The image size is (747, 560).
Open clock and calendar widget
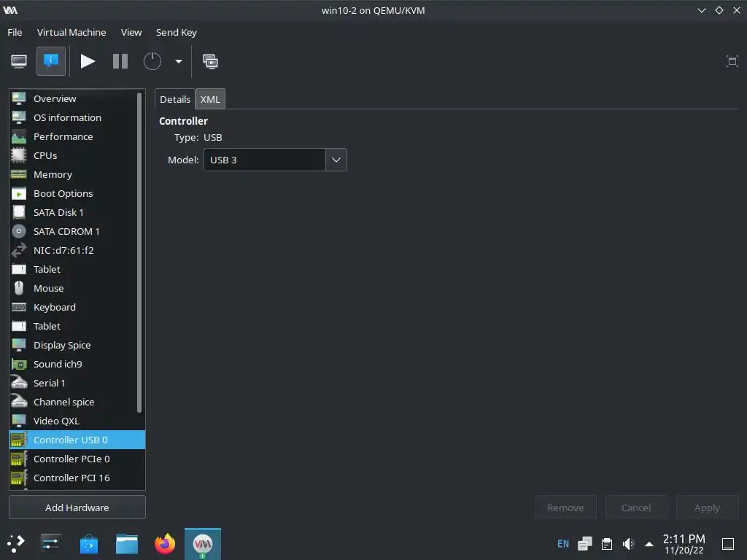pos(684,544)
